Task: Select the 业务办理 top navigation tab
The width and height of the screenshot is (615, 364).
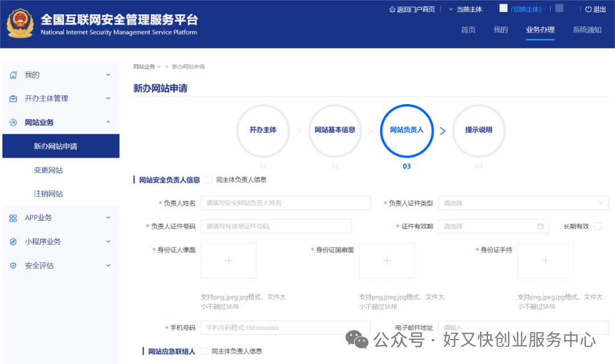Action: click(540, 30)
